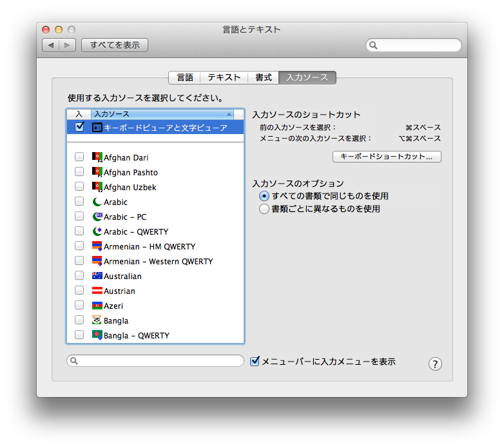Click the すべてを表示 button
Viewport: 504px width, 448px height.
(x=115, y=45)
